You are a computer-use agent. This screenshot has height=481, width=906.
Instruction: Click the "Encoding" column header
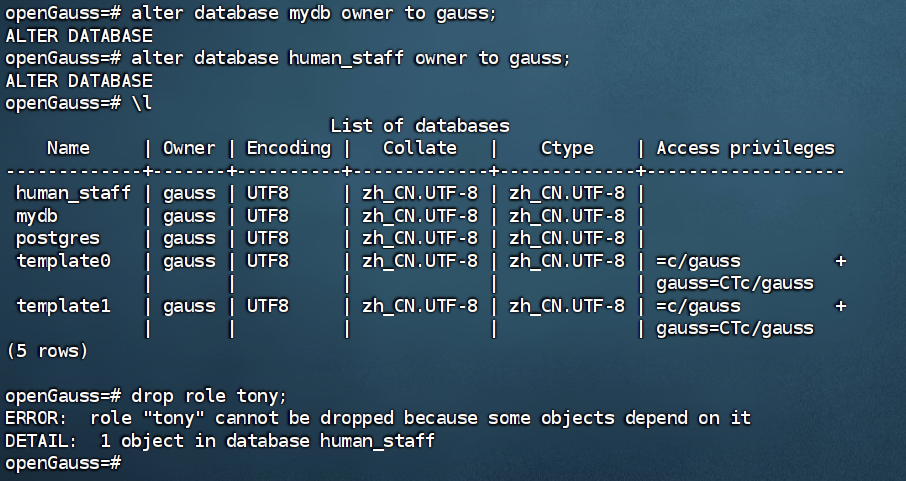[289, 148]
